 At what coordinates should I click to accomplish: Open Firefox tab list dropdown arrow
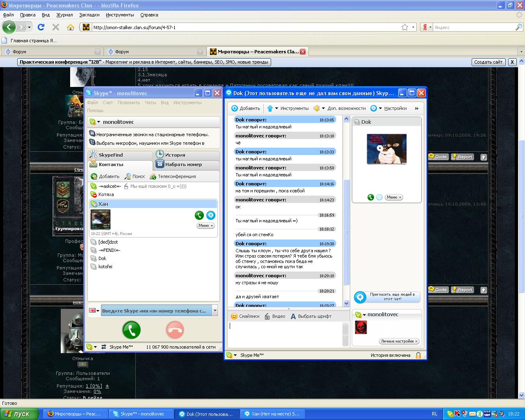pyautogui.click(x=521, y=52)
